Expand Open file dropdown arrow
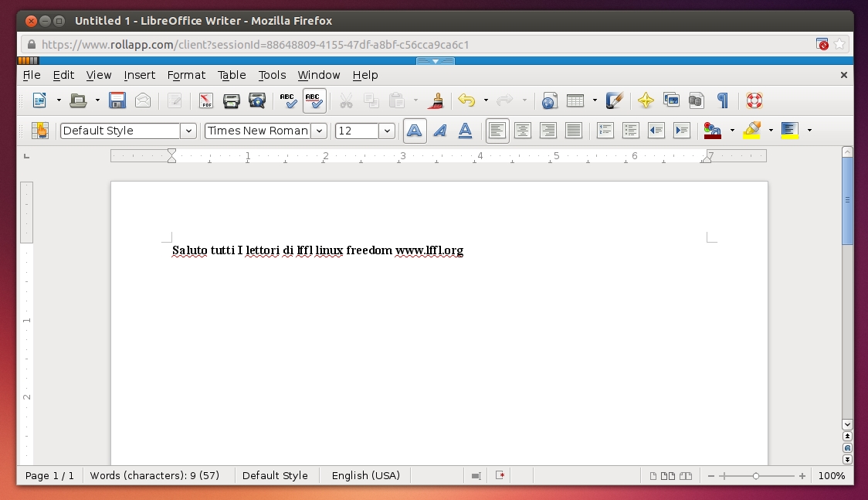The image size is (868, 500). point(97,100)
